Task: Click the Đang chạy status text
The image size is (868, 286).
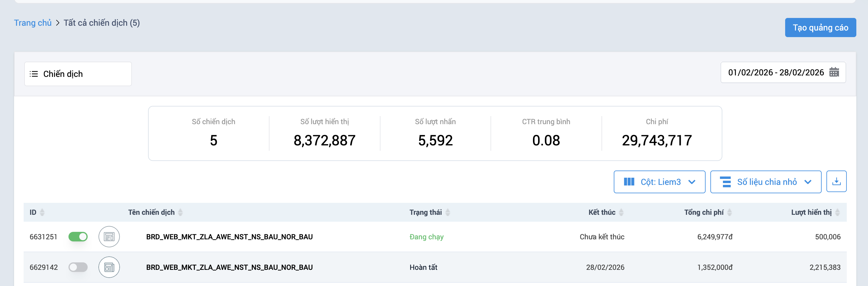Action: coord(426,237)
